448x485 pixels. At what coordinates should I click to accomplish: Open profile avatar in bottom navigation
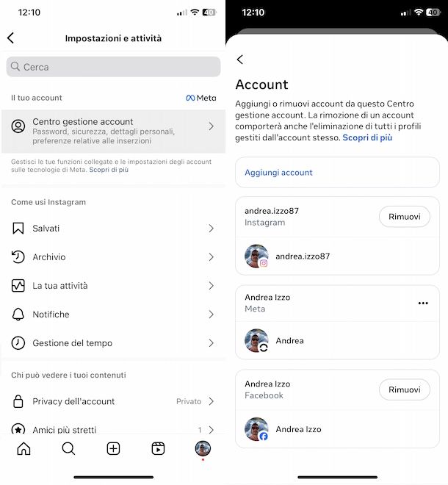click(203, 448)
